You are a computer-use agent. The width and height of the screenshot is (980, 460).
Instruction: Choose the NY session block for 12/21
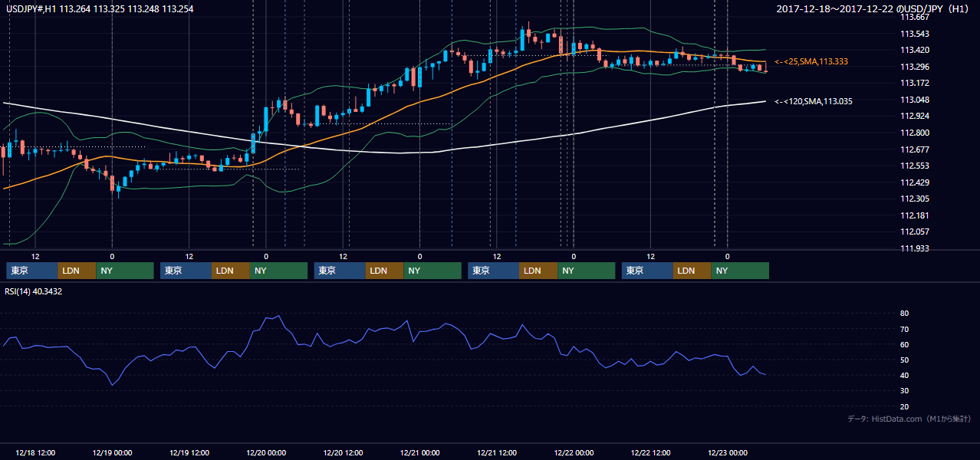coord(587,271)
